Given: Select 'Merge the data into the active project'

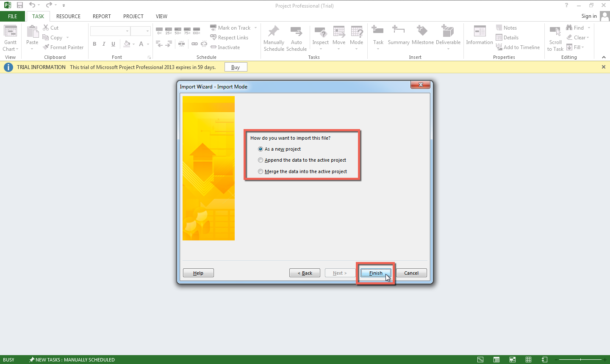Looking at the screenshot, I should pyautogui.click(x=261, y=171).
